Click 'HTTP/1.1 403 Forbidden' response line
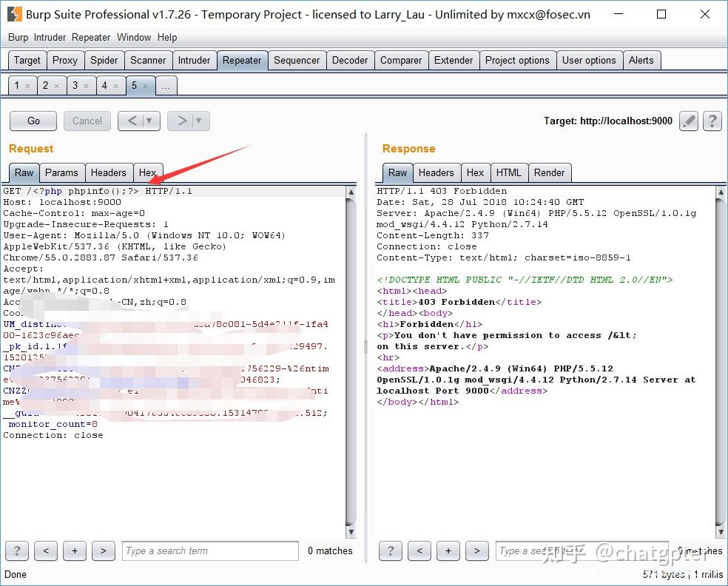Image resolution: width=728 pixels, height=586 pixels. (442, 192)
